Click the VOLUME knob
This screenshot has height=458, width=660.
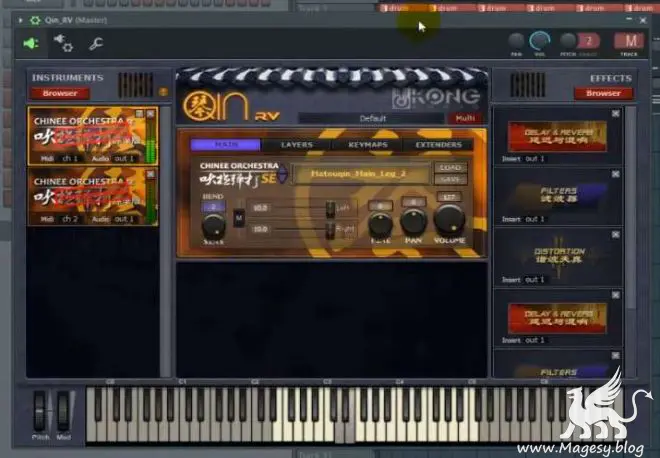(449, 220)
